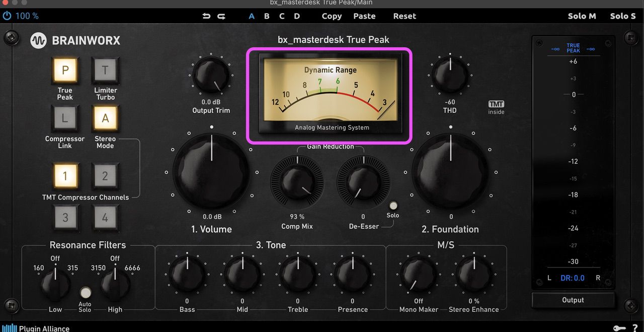Select preset slot C
The image size is (644, 332).
click(282, 16)
